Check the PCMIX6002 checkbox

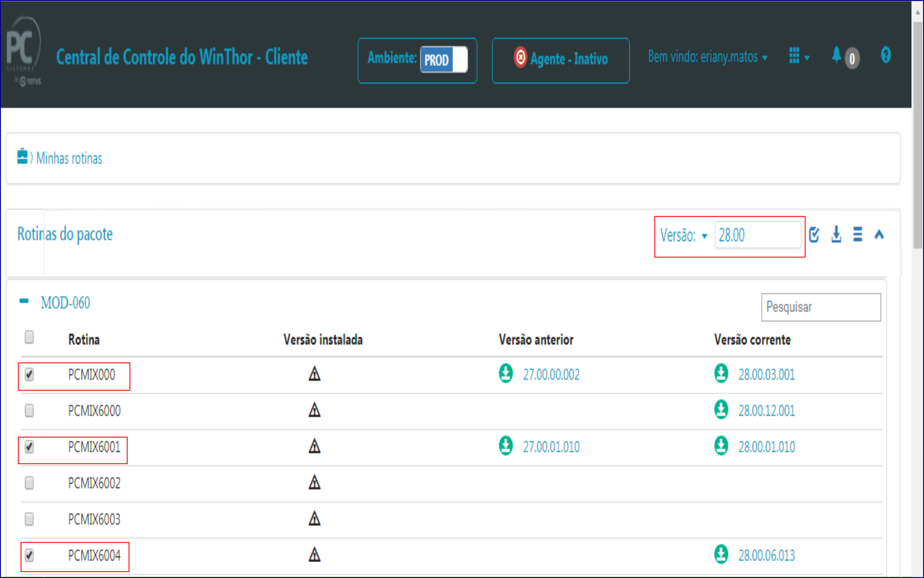29,483
